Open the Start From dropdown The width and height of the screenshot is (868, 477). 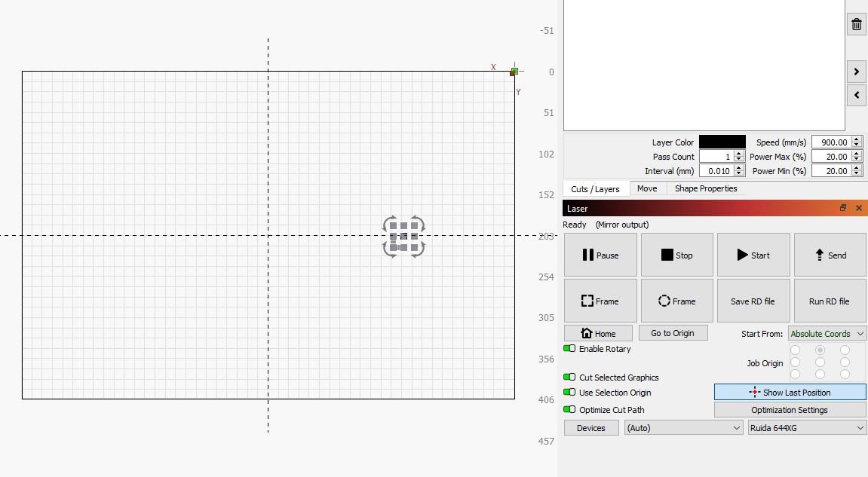point(827,333)
